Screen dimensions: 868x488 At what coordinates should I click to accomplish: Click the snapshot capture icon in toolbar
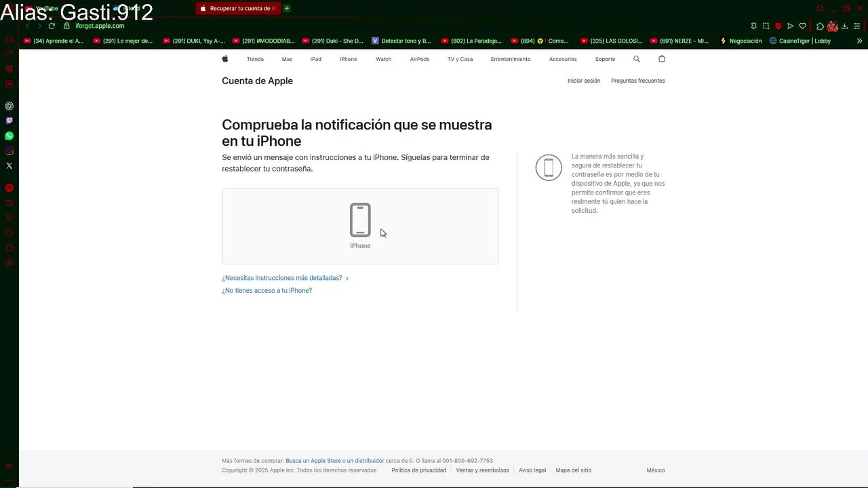click(x=766, y=26)
